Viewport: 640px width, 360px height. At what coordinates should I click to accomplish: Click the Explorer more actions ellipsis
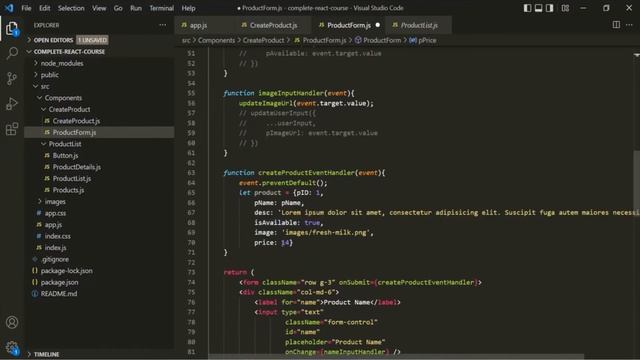[x=162, y=25]
